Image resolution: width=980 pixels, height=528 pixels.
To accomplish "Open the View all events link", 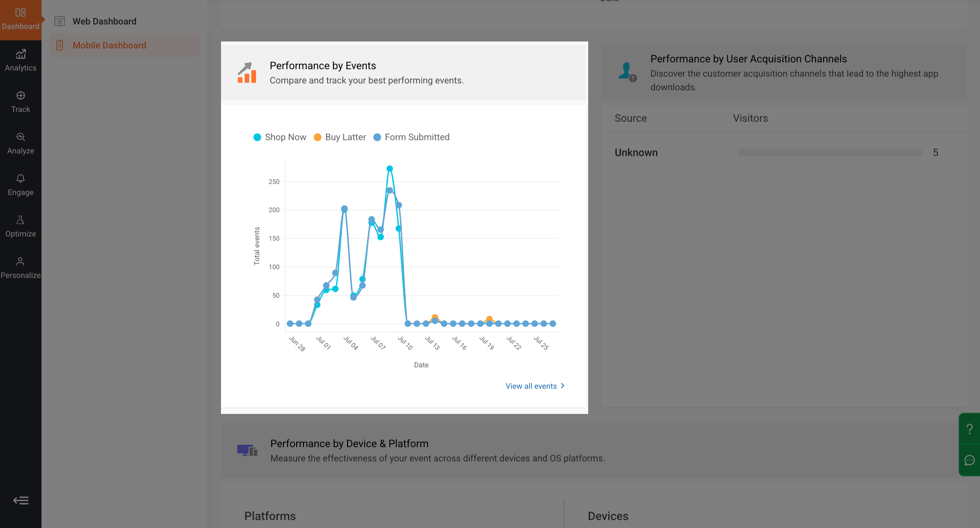I will pyautogui.click(x=531, y=386).
